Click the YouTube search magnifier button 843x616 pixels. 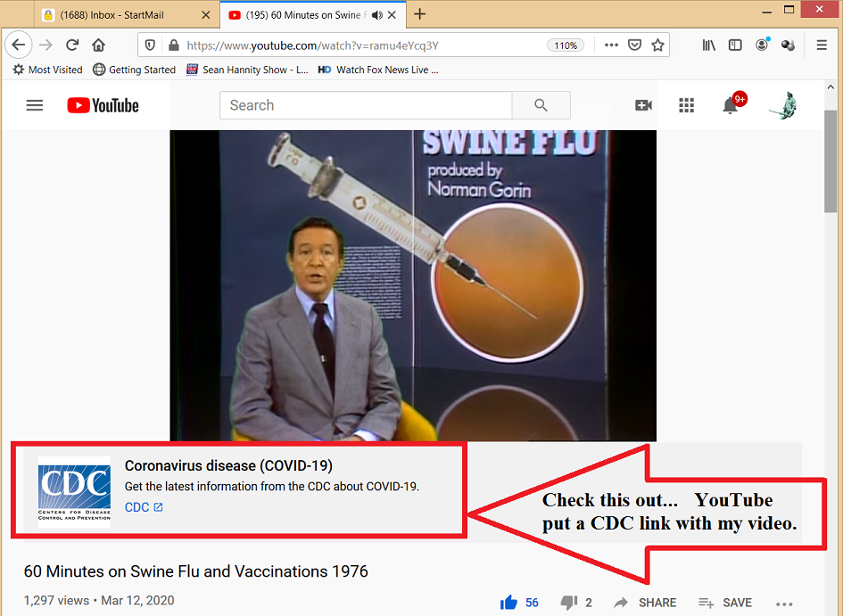pos(541,105)
